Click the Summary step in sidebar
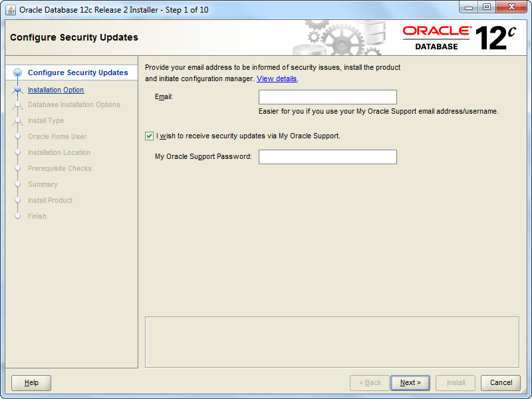Screen dimensions: 532x399 point(43,184)
